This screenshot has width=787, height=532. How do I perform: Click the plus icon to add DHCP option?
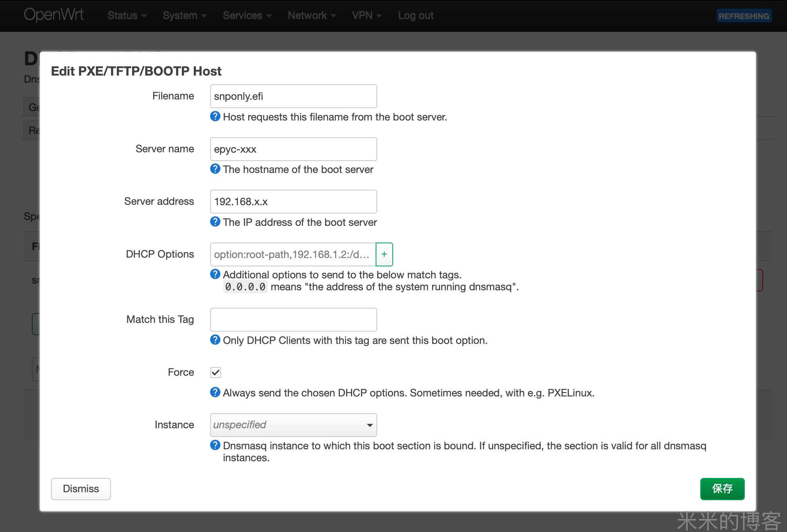(x=384, y=254)
